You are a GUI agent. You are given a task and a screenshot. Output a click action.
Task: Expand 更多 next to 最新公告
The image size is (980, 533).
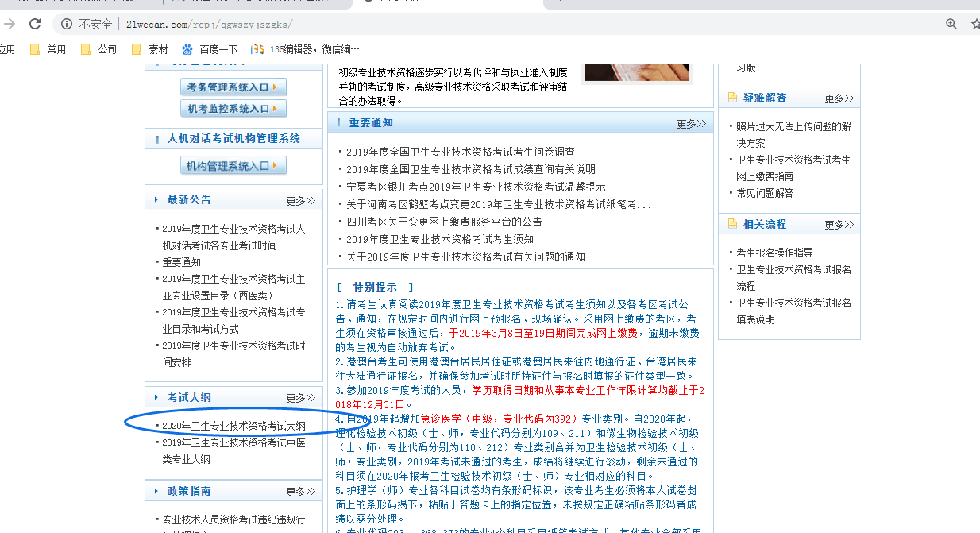pos(300,201)
